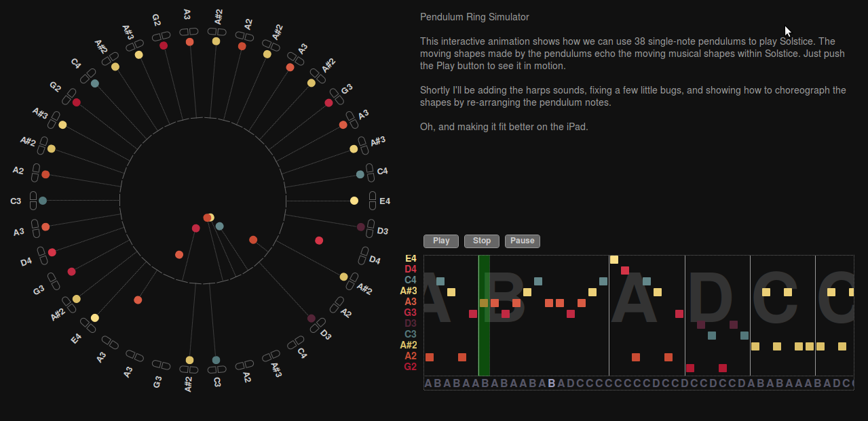Click the pendulum pill icon below the top G2 label
This screenshot has width=868, height=421.
162,36
